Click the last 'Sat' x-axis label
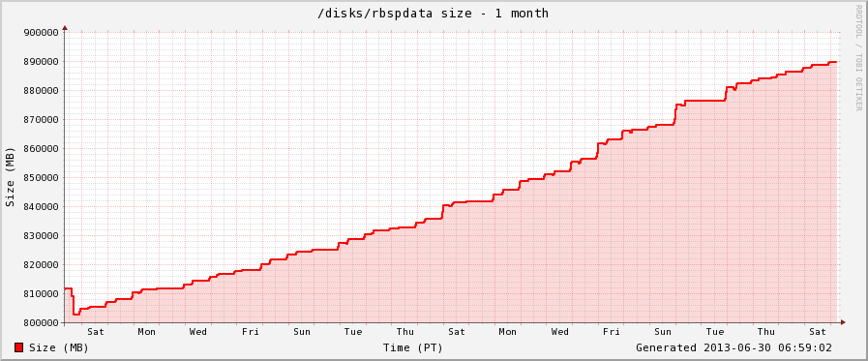Screen dimensions: 868x361 (818, 332)
